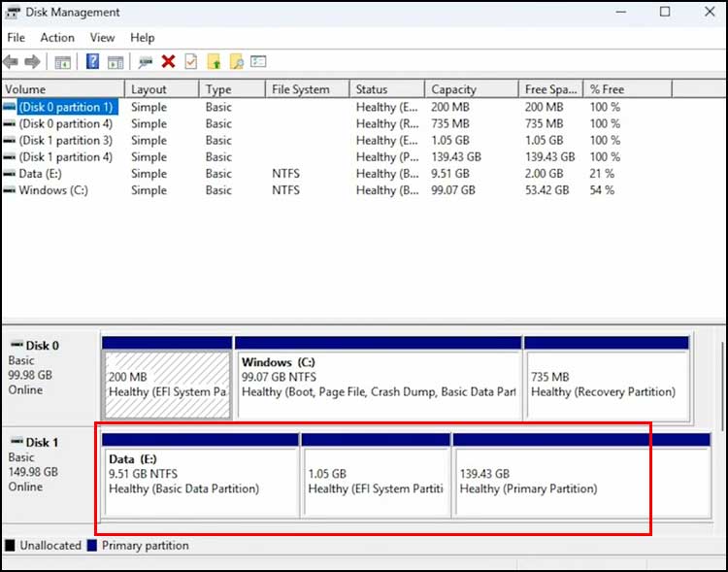Click the Disk 1 label panel
Image resolution: width=728 pixels, height=572 pixels.
coord(50,473)
